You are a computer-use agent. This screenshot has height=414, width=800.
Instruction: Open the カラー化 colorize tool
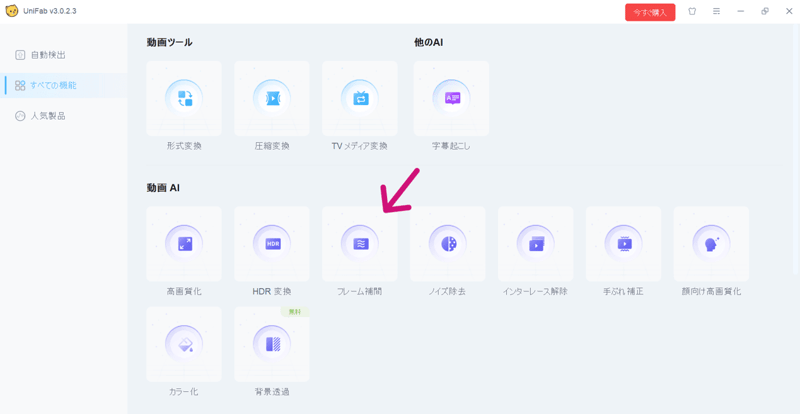click(x=184, y=344)
